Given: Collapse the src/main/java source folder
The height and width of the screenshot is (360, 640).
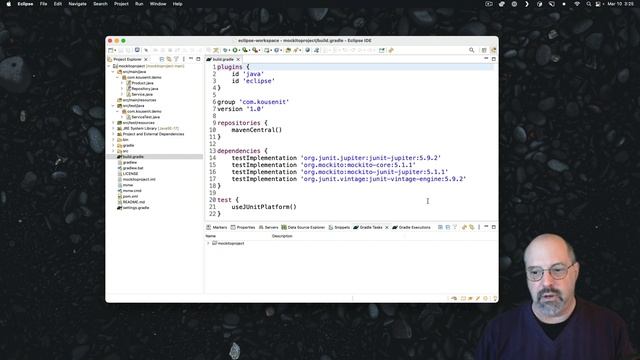Looking at the screenshot, I should coord(113,72).
